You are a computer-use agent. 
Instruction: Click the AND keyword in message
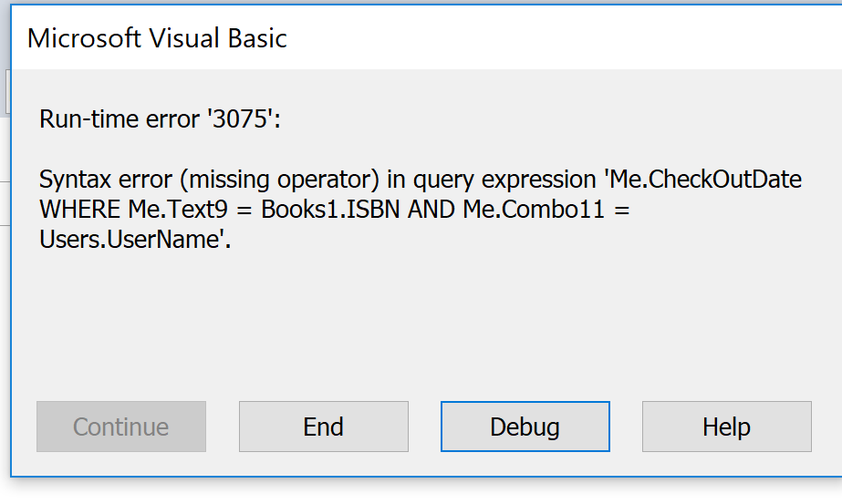[431, 210]
